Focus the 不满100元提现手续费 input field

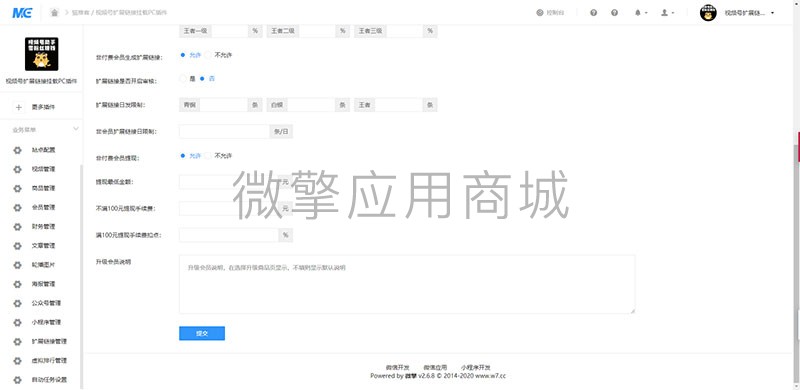[229, 208]
